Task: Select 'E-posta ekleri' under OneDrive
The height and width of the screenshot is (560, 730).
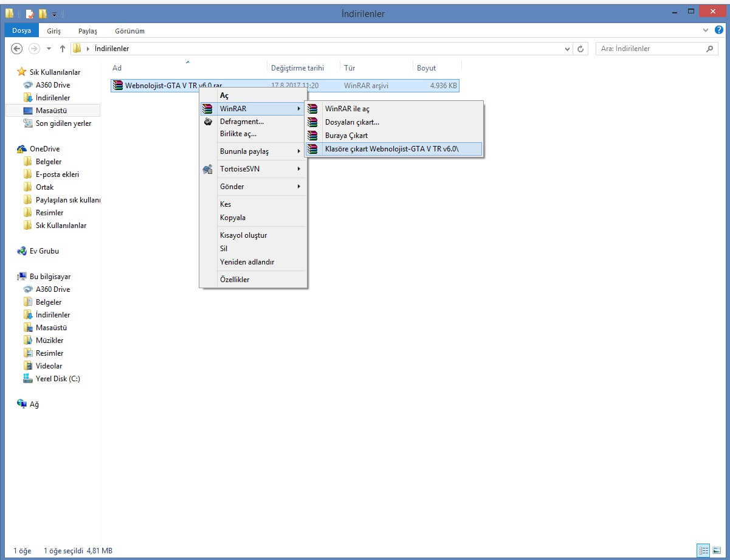Action: coord(57,175)
